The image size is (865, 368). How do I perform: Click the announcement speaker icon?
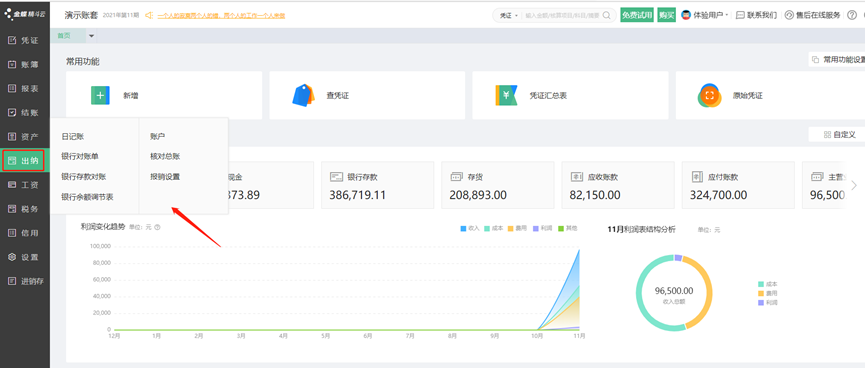(x=149, y=15)
